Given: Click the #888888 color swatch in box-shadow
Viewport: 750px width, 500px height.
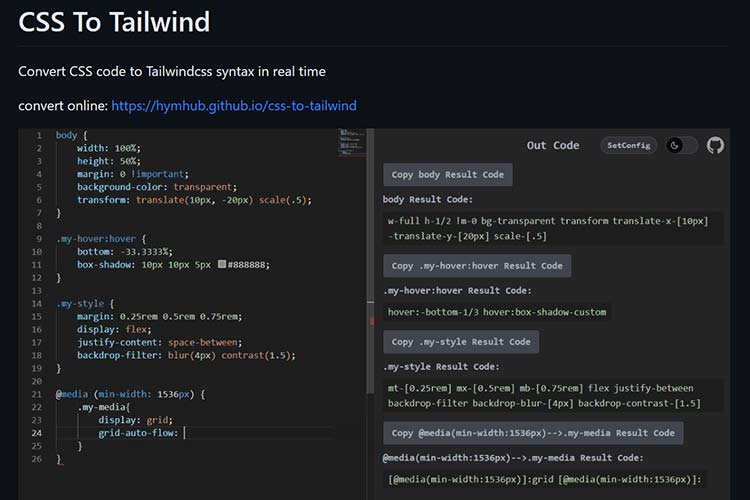Looking at the screenshot, I should pos(222,264).
